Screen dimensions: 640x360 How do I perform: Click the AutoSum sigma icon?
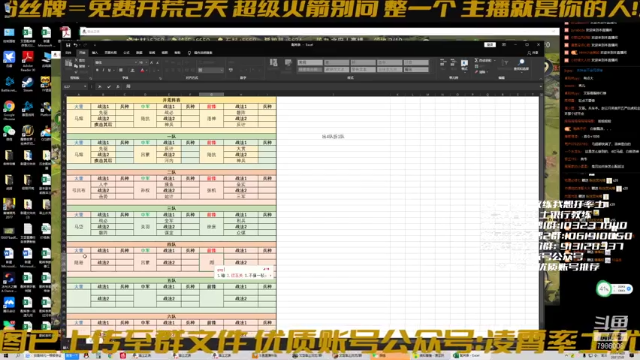click(x=476, y=60)
